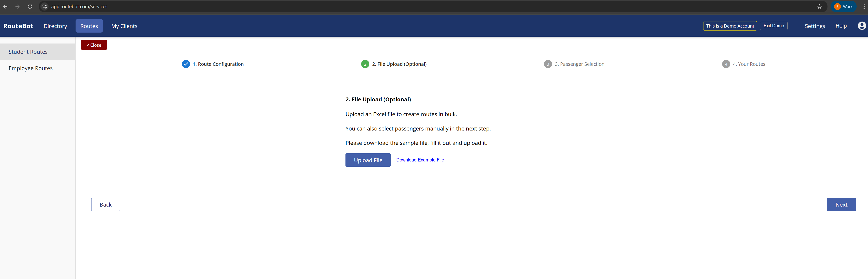
Task: Open the Directory menu
Action: click(x=55, y=26)
